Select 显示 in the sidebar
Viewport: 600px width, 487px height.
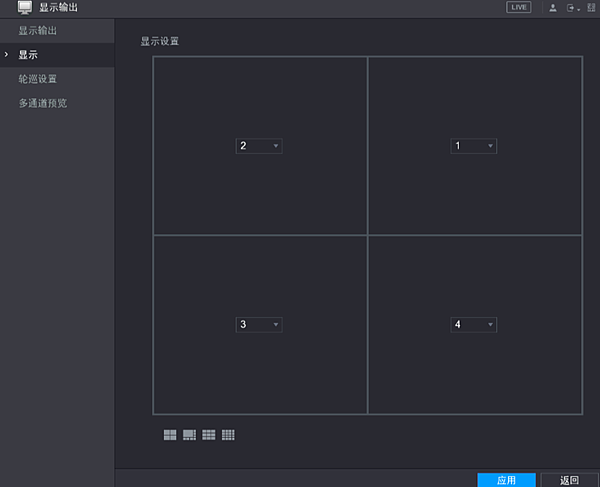click(57, 55)
